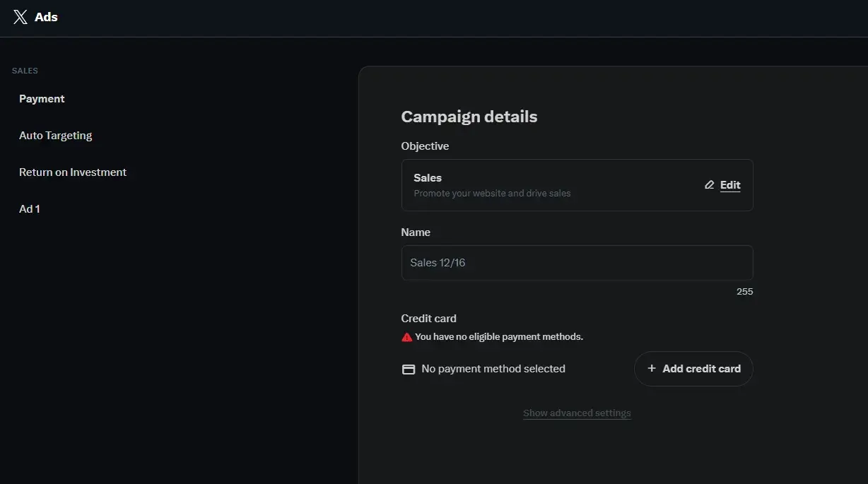The width and height of the screenshot is (868, 484).
Task: Open Ad 1 from the sidebar
Action: 29,209
